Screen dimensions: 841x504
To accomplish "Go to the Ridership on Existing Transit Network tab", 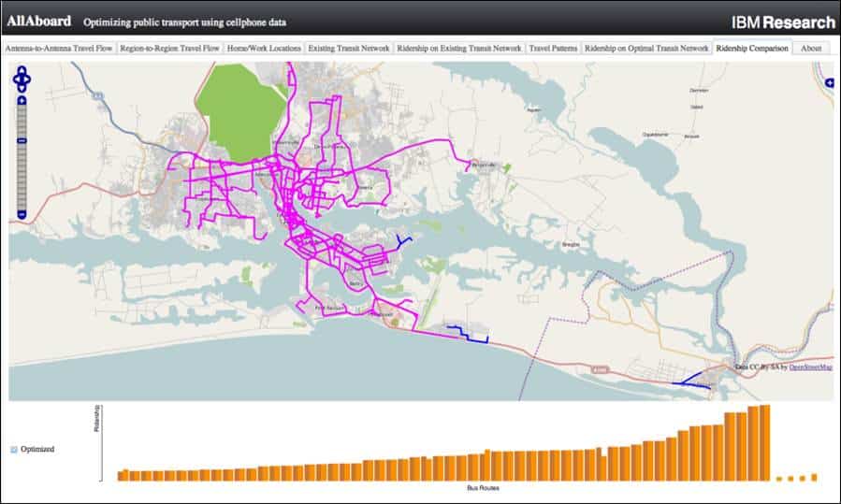I will tap(459, 49).
